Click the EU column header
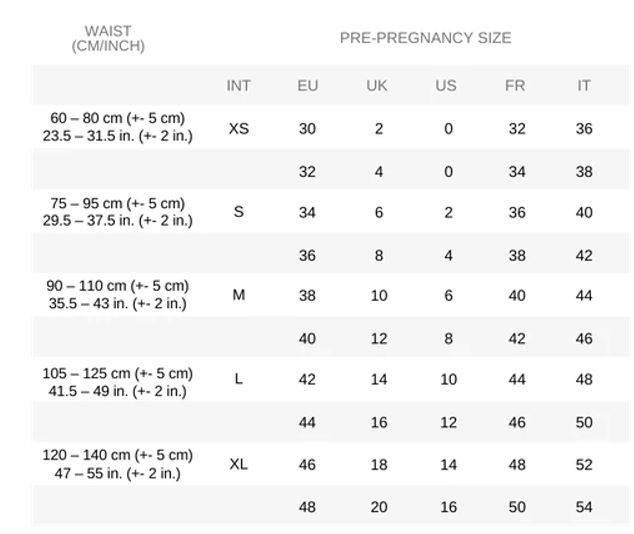This screenshot has height=534, width=634. (308, 86)
